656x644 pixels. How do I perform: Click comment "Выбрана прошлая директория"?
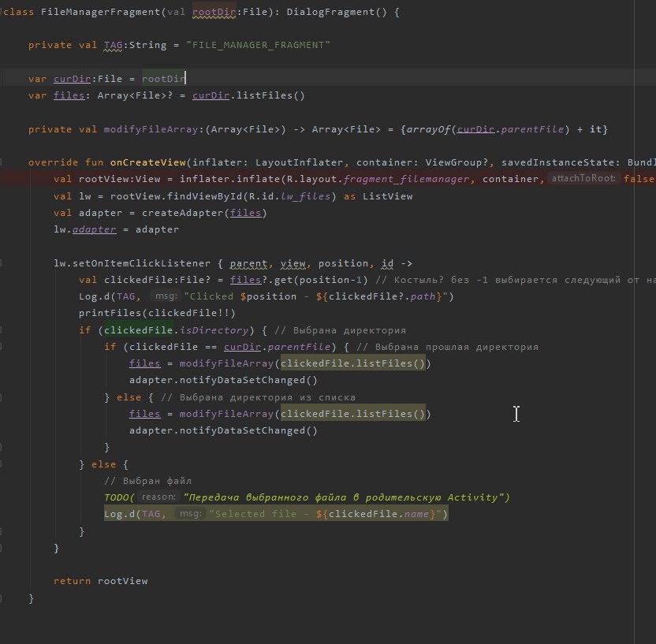pos(447,347)
